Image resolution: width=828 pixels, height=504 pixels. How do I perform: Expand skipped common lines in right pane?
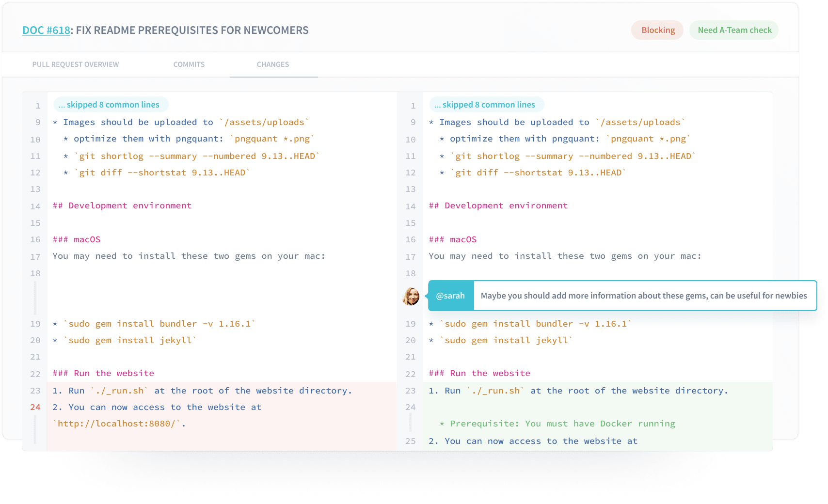487,105
